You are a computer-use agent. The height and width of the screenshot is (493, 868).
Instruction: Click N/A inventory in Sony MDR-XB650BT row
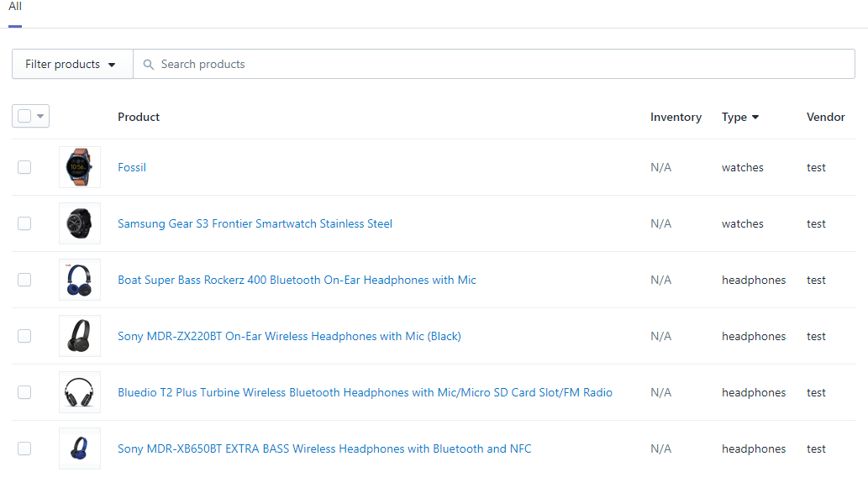pos(661,449)
